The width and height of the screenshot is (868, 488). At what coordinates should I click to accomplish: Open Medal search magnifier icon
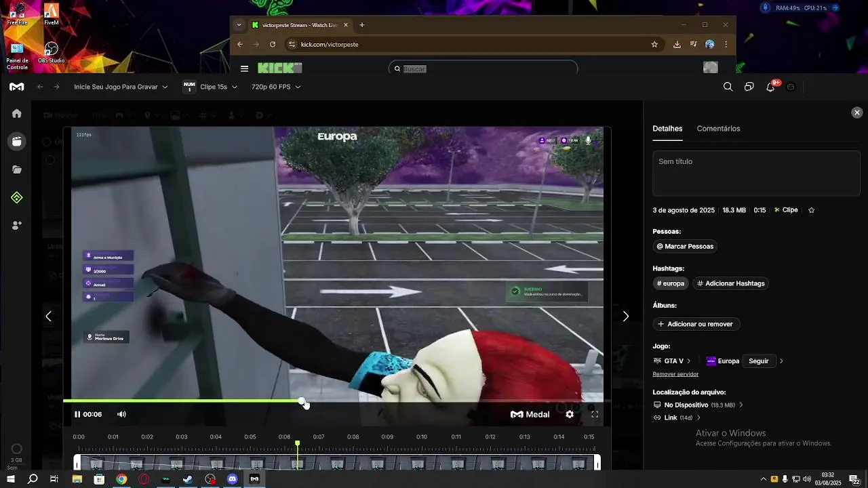tap(728, 87)
